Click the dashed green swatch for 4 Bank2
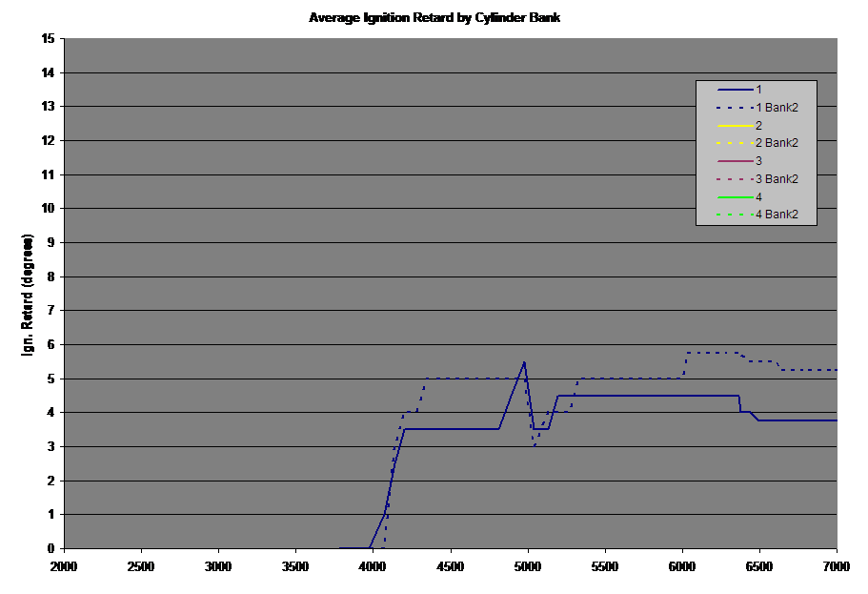868x594 pixels. (734, 215)
